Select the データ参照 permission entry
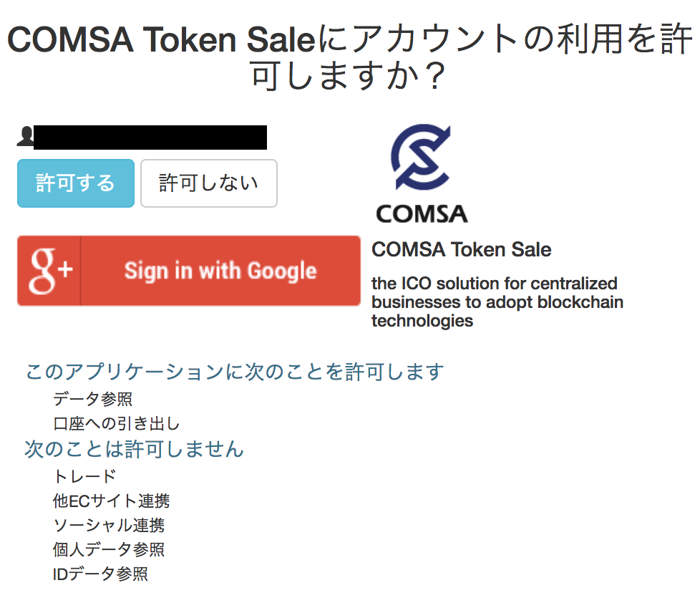 [x=94, y=400]
